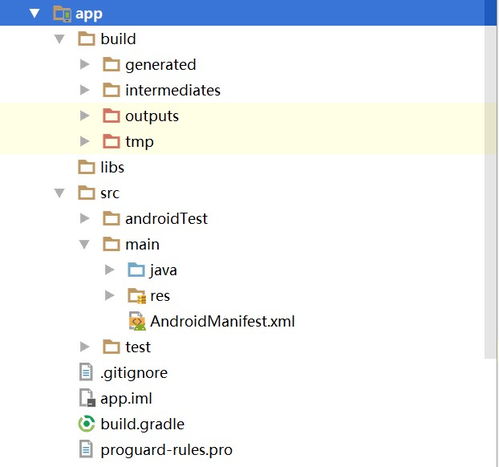Click the red outputs folder icon
Image resolution: width=499 pixels, height=467 pixels.
tap(111, 116)
